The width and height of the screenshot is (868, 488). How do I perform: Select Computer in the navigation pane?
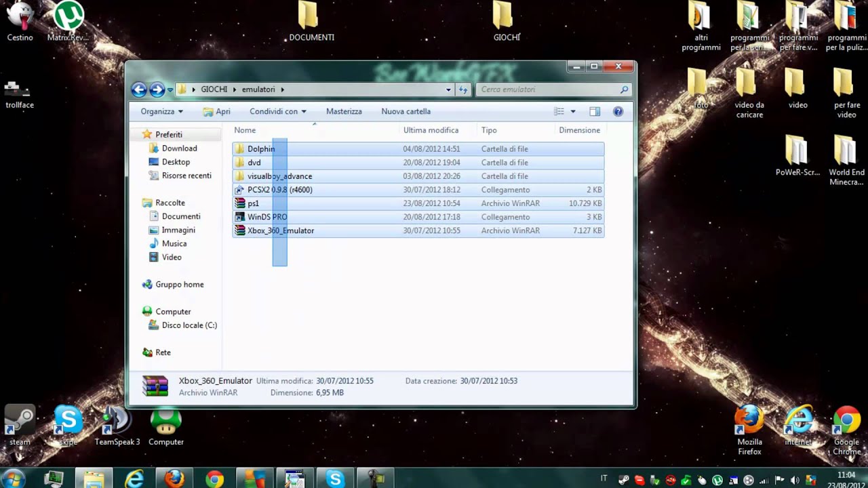click(173, 312)
